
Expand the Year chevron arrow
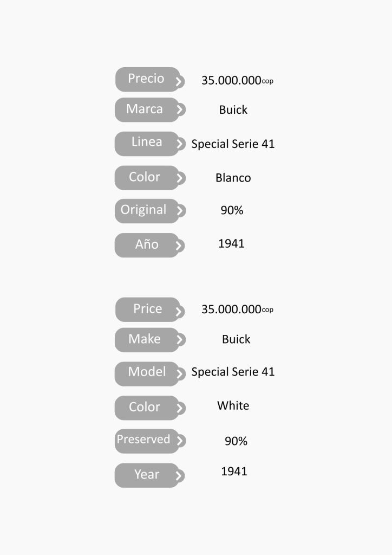180,475
